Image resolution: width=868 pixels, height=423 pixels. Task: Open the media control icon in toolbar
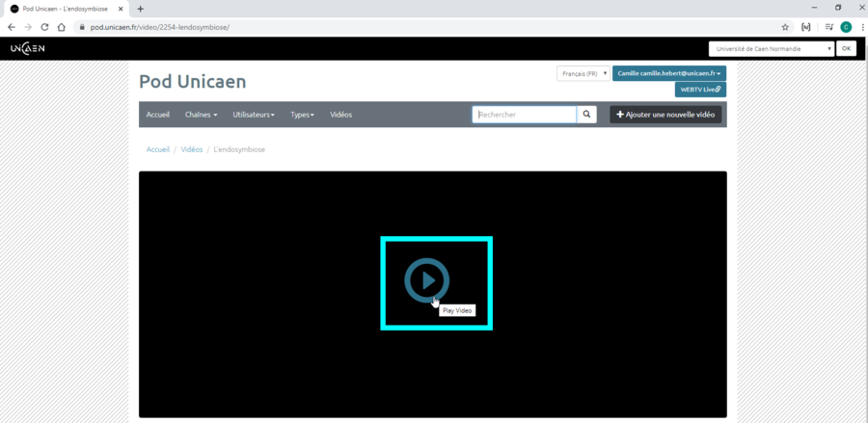828,27
